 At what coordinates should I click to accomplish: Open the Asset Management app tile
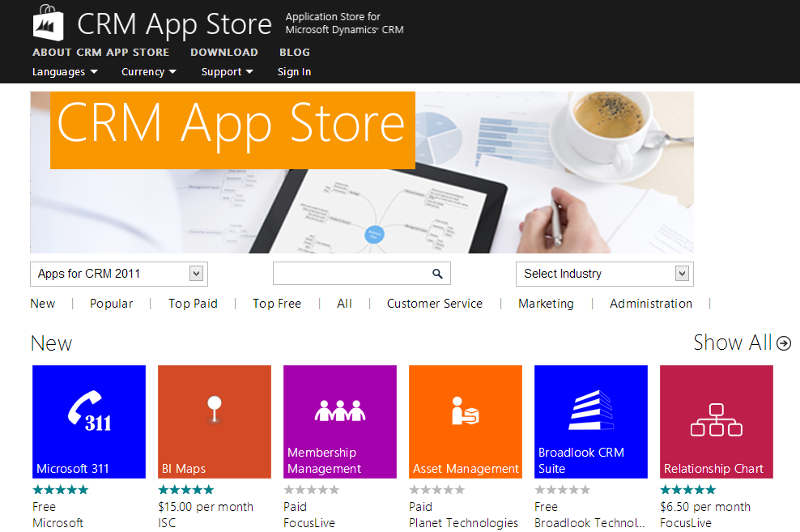(x=466, y=421)
